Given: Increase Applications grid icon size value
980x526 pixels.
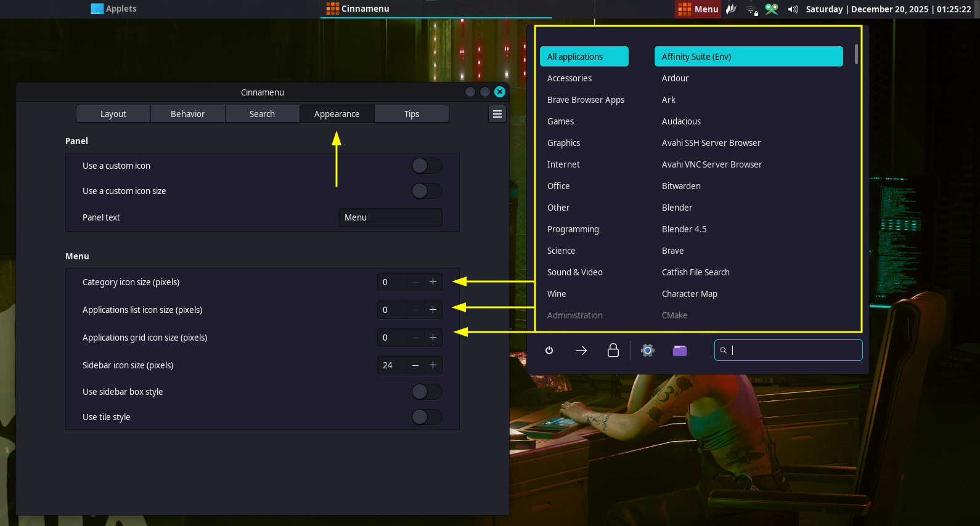Looking at the screenshot, I should [x=433, y=338].
